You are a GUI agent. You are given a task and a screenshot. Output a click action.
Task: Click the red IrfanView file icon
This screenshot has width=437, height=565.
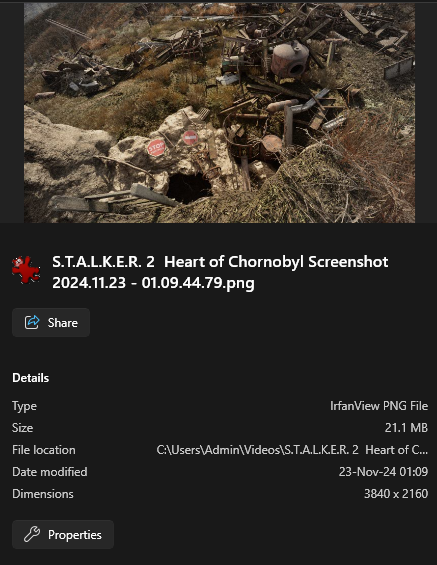pos(26,269)
